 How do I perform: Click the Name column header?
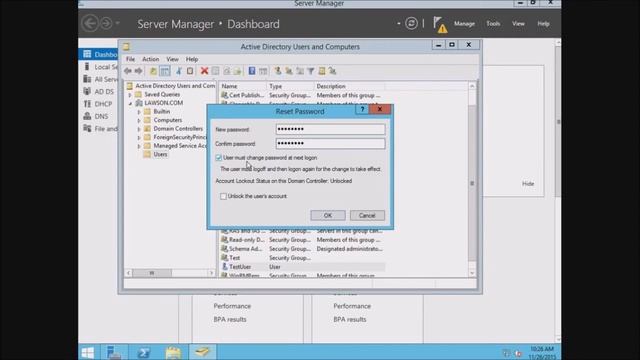click(x=243, y=86)
